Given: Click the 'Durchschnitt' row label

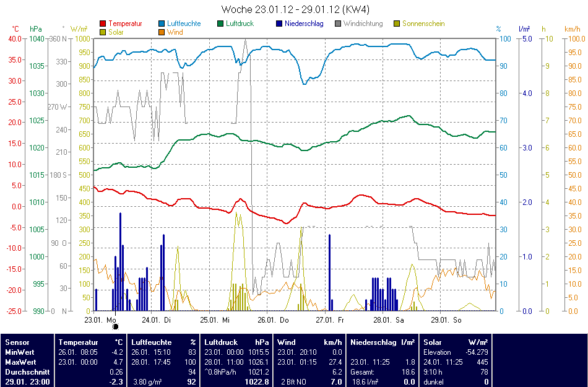Looking at the screenshot, I should tap(27, 372).
